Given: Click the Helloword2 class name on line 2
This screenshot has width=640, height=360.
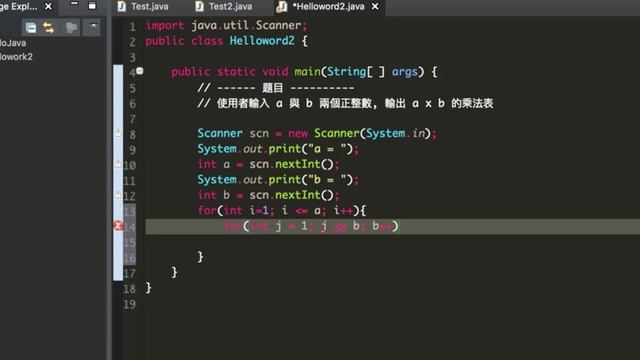Looking at the screenshot, I should 262,41.
